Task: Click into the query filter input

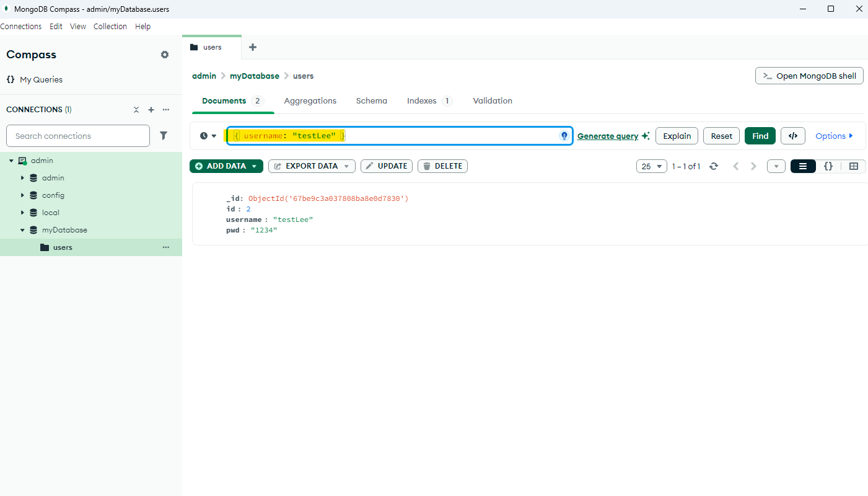Action: pos(400,136)
